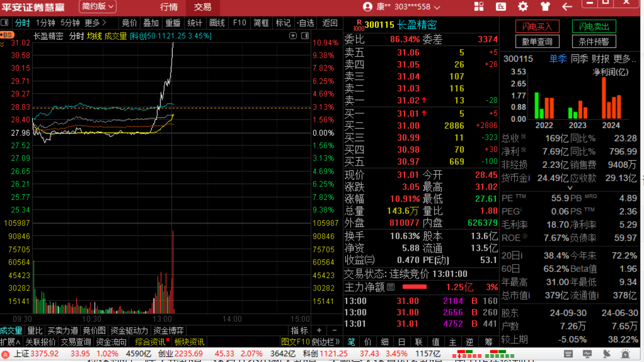
Task: Open the fx formula tool icon
Action: click(501, 7)
